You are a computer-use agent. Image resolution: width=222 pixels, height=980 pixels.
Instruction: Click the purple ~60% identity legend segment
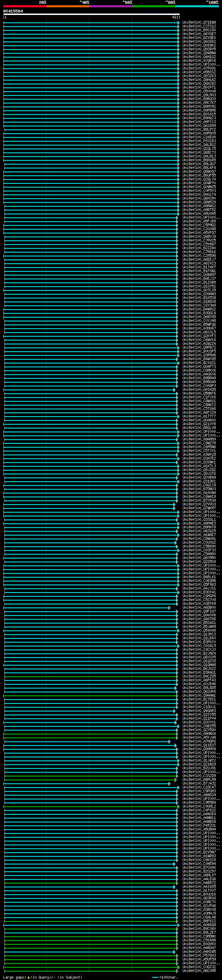pyautogui.click(x=111, y=6)
